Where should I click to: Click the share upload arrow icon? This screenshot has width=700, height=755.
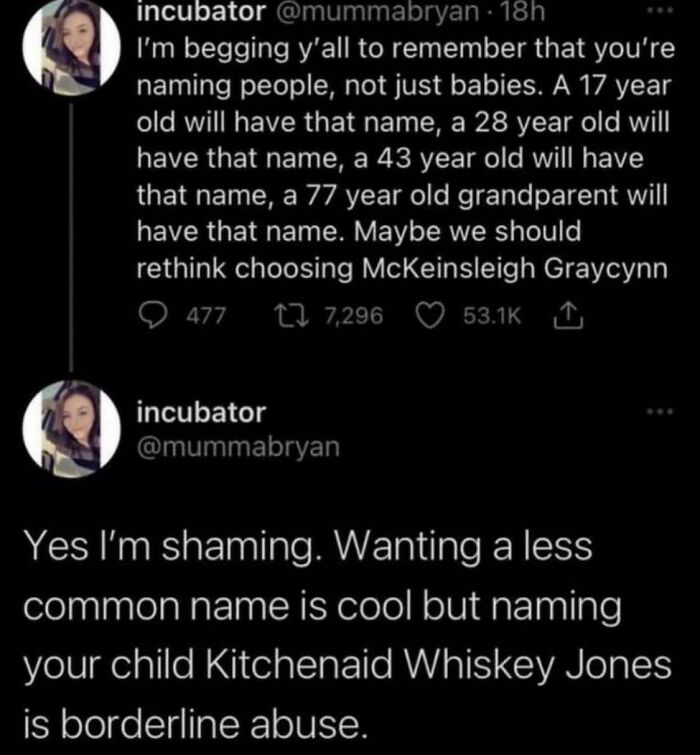tap(562, 318)
